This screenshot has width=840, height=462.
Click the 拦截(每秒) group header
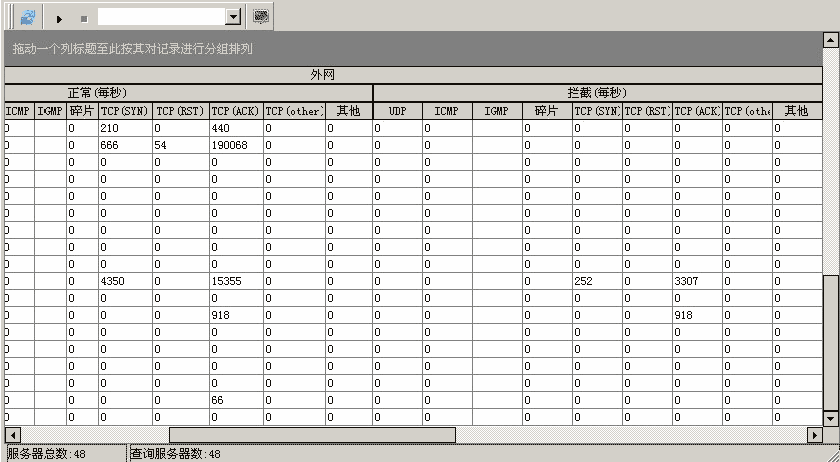point(597,93)
